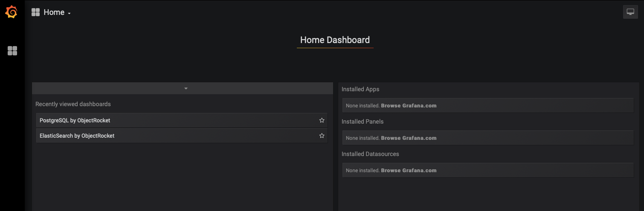Viewport: 644px width, 211px height.
Task: Star the PostgreSQL by ObjectRocket dashboard
Action: [x=322, y=121]
